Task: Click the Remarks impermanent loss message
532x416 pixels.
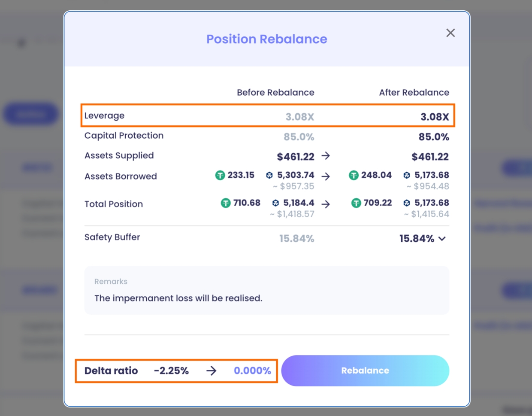Action: (178, 298)
